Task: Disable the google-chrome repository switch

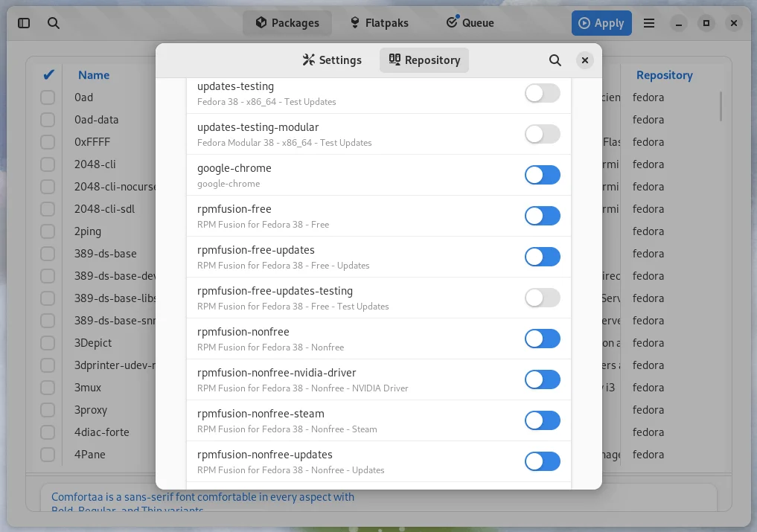Action: click(542, 175)
